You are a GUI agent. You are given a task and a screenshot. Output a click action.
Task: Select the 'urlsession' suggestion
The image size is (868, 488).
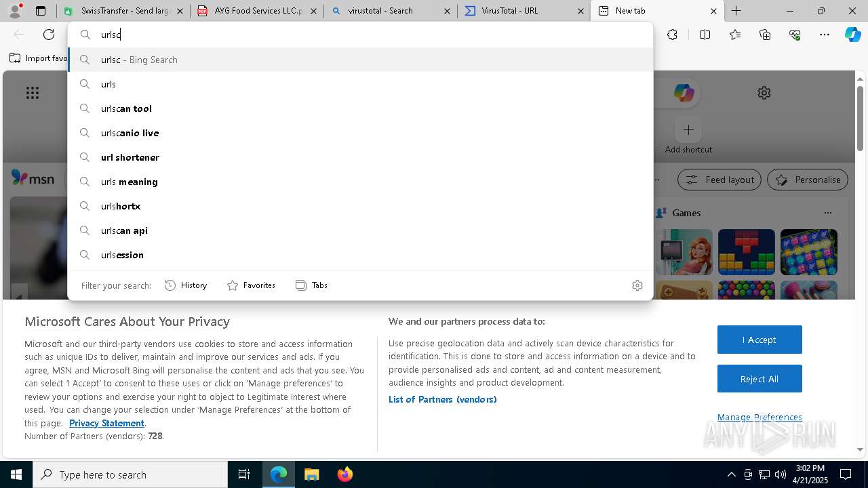click(360, 255)
